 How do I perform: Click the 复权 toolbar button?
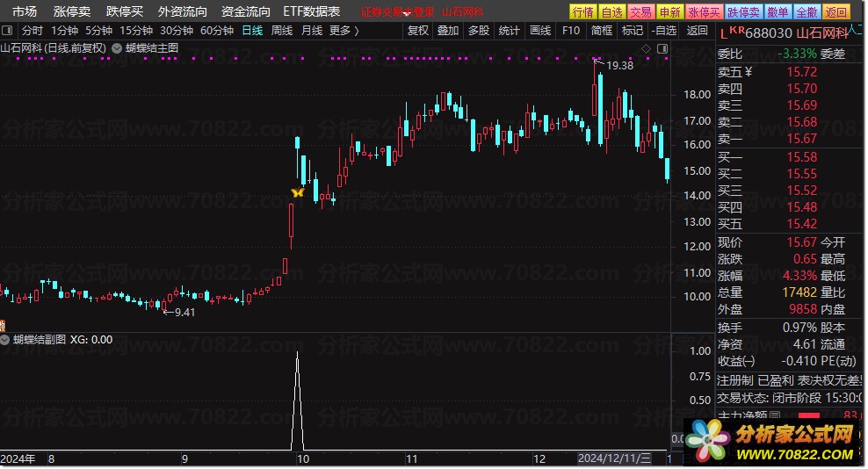[x=418, y=31]
